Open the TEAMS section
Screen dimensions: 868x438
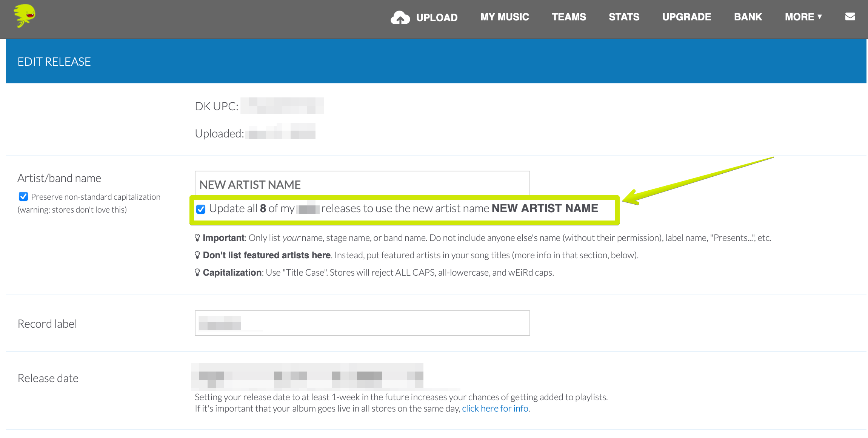click(569, 17)
